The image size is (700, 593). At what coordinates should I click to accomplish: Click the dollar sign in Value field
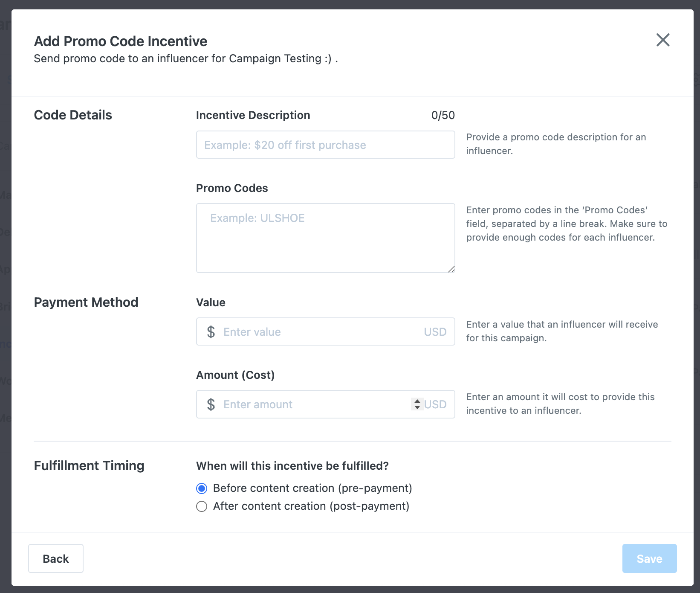tap(211, 332)
